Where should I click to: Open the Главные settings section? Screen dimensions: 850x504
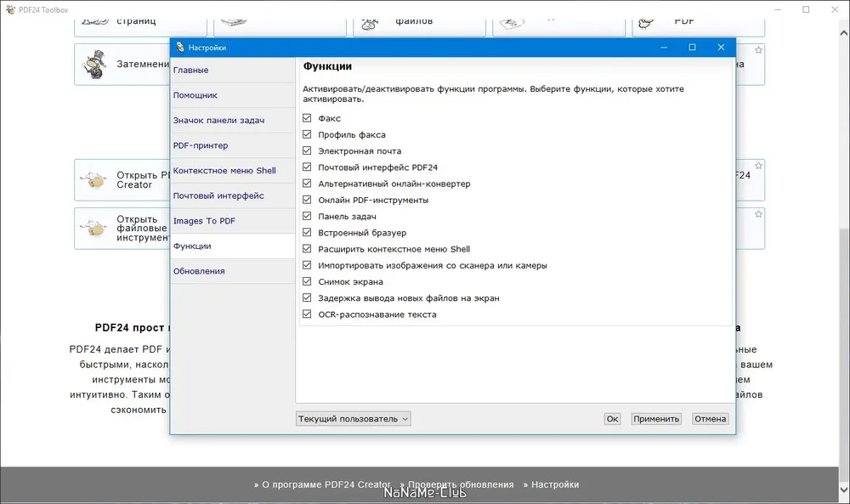(233, 70)
